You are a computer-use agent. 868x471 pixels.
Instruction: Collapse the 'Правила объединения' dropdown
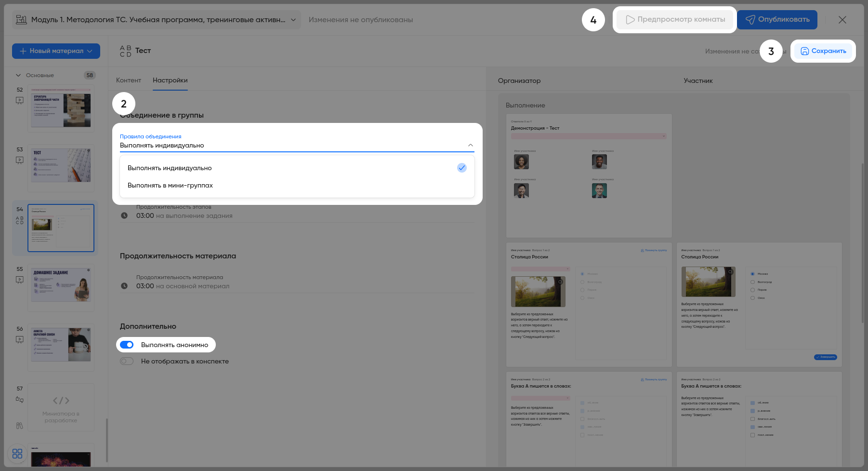(x=470, y=145)
